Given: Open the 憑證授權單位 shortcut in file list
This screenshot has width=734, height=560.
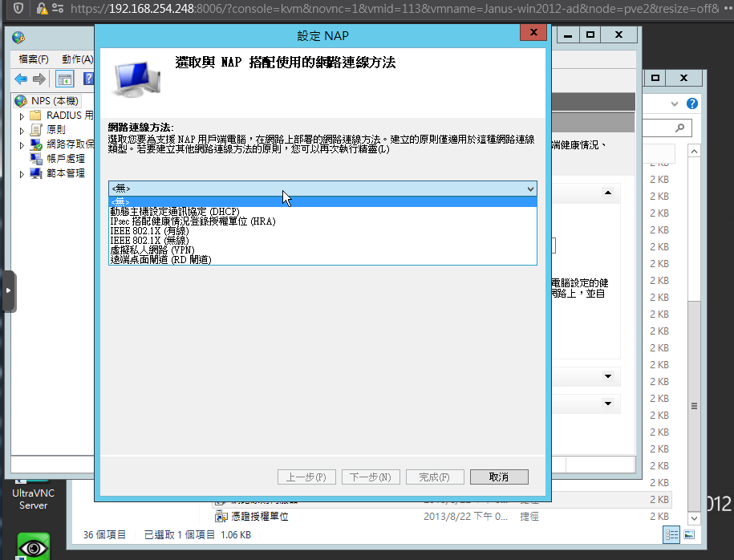Looking at the screenshot, I should [x=258, y=517].
